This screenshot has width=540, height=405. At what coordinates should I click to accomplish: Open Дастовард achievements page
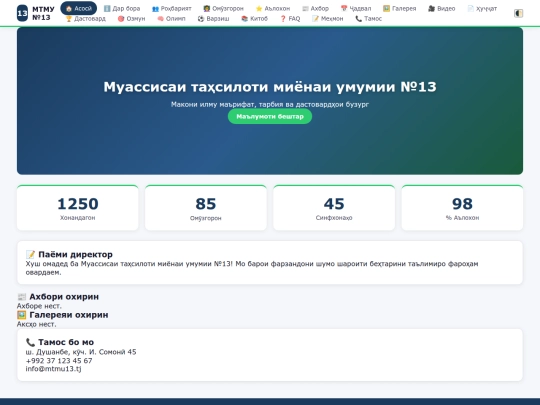(x=85, y=19)
